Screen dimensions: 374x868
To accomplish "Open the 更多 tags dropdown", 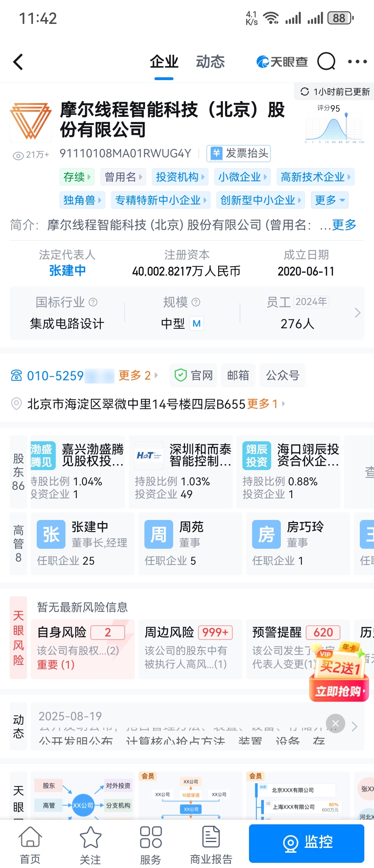I will (x=330, y=200).
